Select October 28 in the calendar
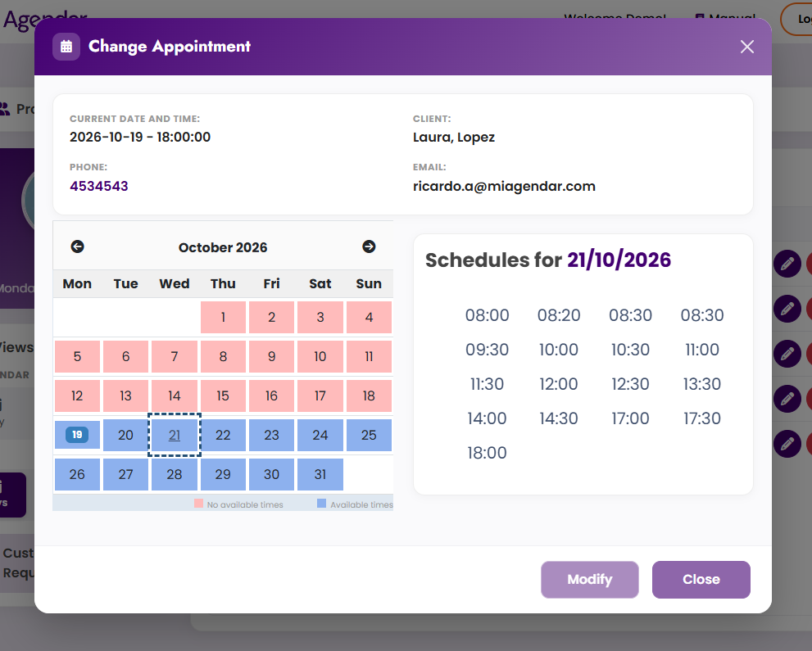Image resolution: width=812 pixels, height=651 pixels. [175, 475]
